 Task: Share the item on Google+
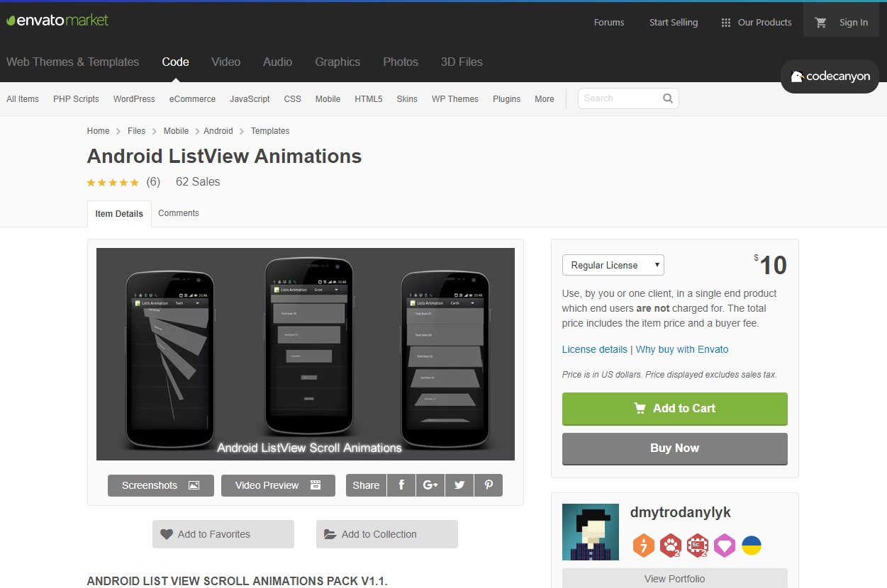[x=430, y=485]
